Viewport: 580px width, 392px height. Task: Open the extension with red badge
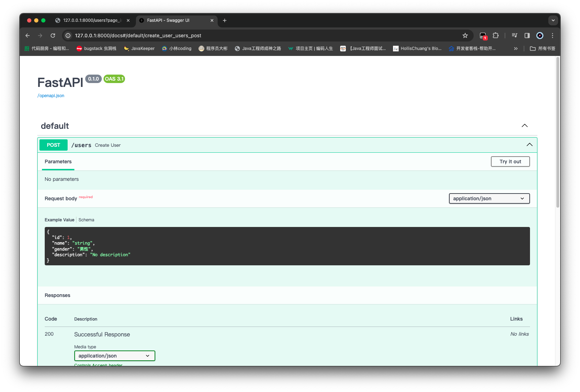coord(483,36)
